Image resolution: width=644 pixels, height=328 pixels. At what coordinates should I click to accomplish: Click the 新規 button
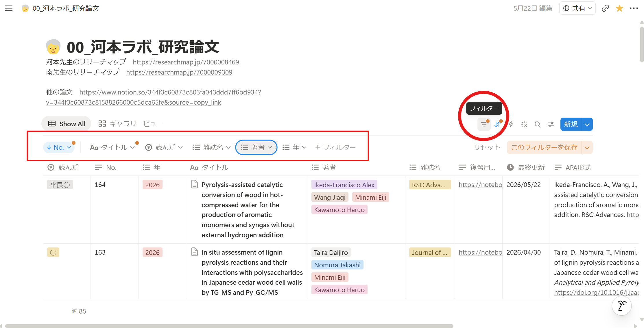pos(571,124)
